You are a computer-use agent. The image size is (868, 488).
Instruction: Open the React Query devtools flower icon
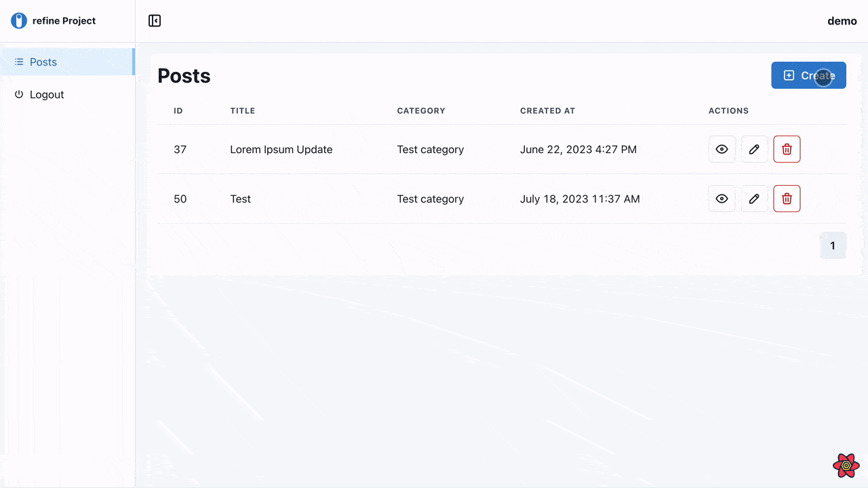click(x=846, y=466)
